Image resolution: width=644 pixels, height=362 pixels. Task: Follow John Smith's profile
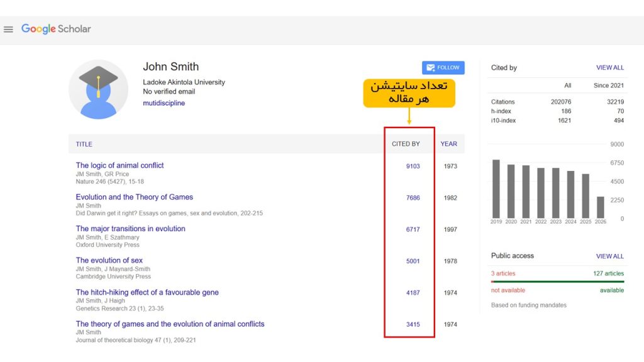tap(443, 68)
